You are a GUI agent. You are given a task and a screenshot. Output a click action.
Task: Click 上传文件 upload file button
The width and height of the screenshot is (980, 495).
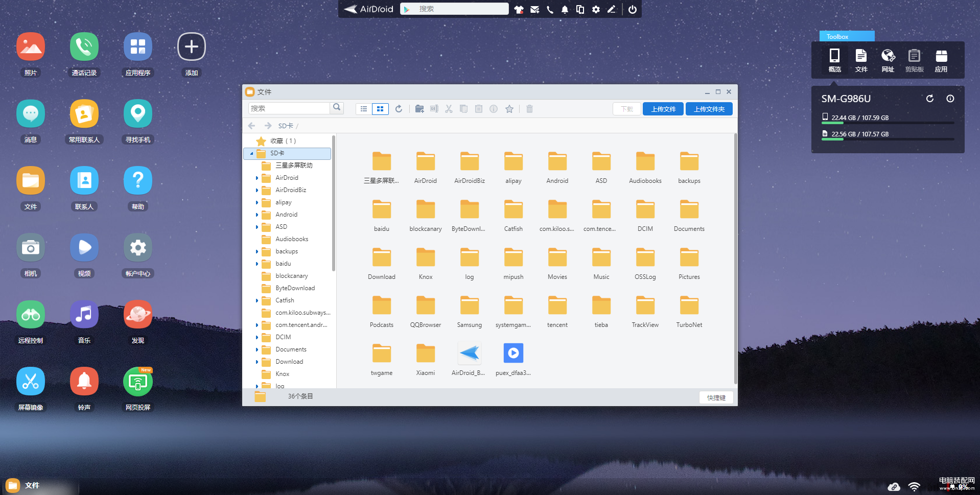point(663,109)
